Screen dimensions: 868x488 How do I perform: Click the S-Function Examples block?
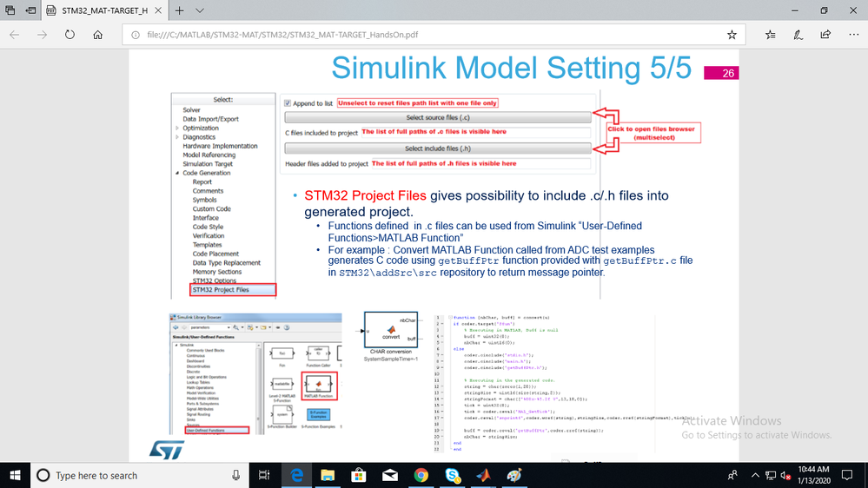pos(318,414)
